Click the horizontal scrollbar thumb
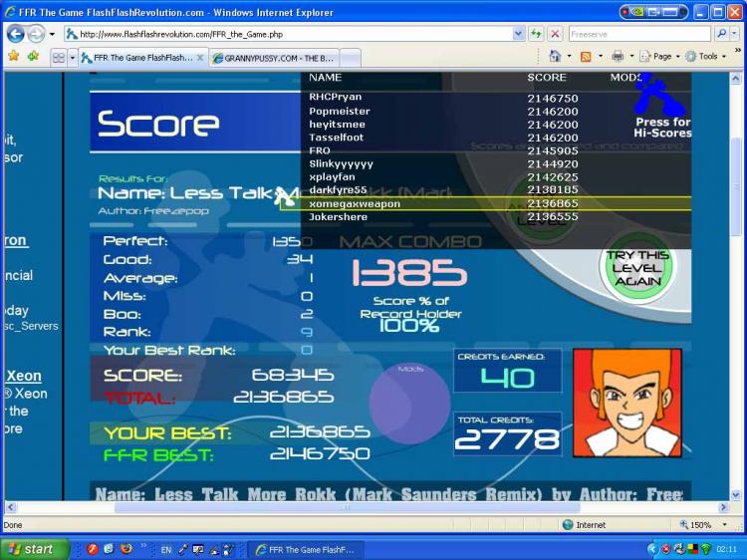The height and width of the screenshot is (560, 747). (x=347, y=507)
